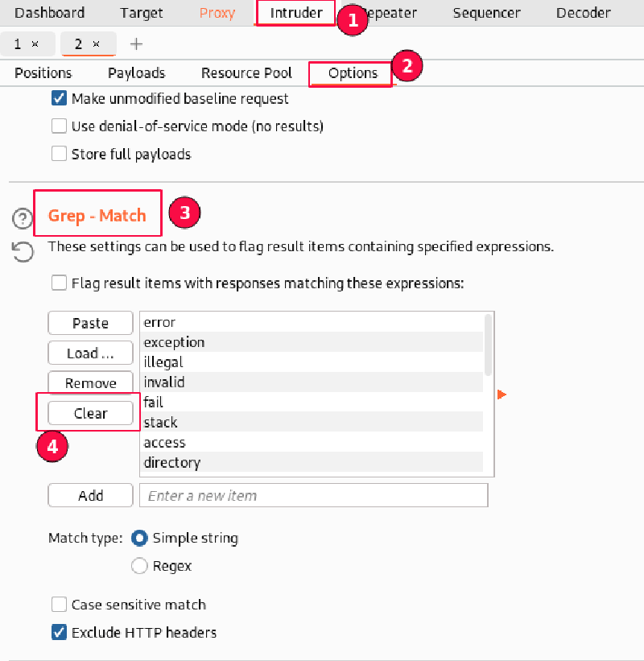Go to the Resource Pool tab

click(246, 73)
